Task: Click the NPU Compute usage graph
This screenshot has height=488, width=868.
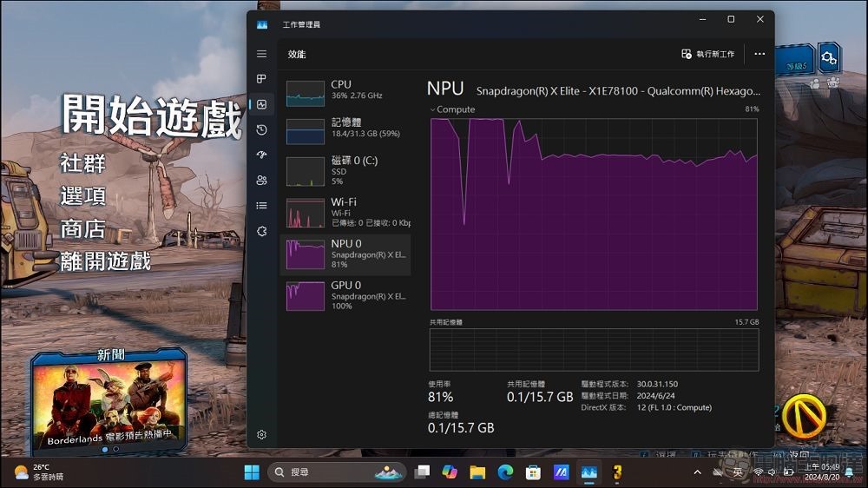Action: (594, 214)
